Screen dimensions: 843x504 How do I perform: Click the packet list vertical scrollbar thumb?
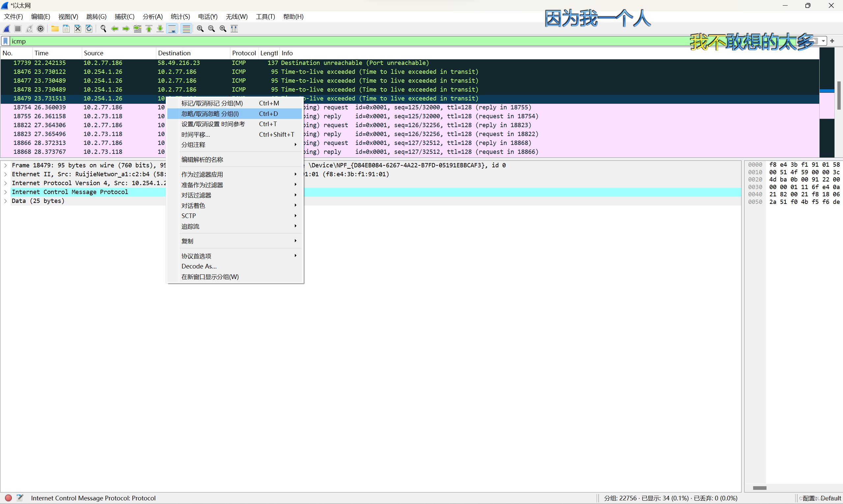(839, 96)
